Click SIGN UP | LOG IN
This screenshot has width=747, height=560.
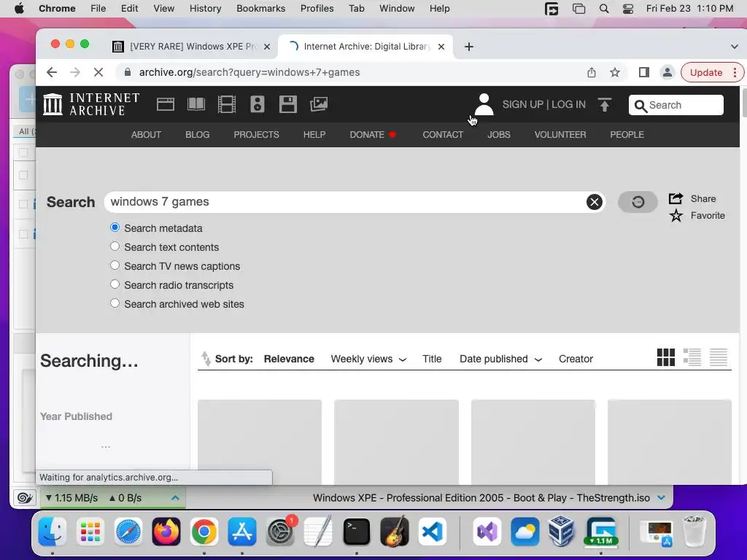(544, 104)
